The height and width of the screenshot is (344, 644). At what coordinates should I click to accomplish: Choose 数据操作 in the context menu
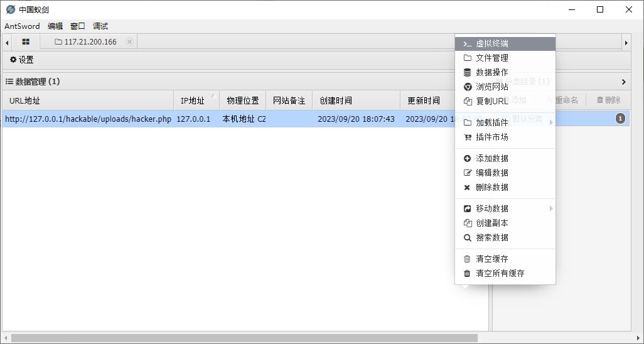[x=505, y=72]
